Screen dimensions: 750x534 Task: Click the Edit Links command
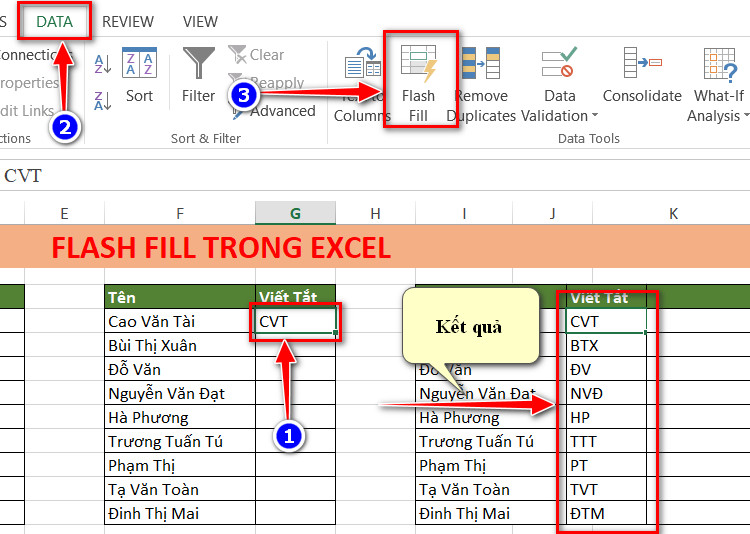click(27, 111)
